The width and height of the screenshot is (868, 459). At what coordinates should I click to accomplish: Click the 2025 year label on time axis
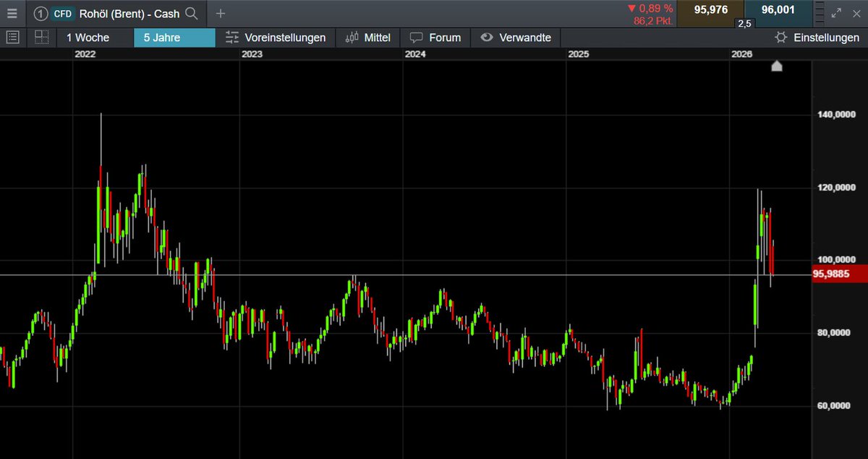[x=579, y=54]
